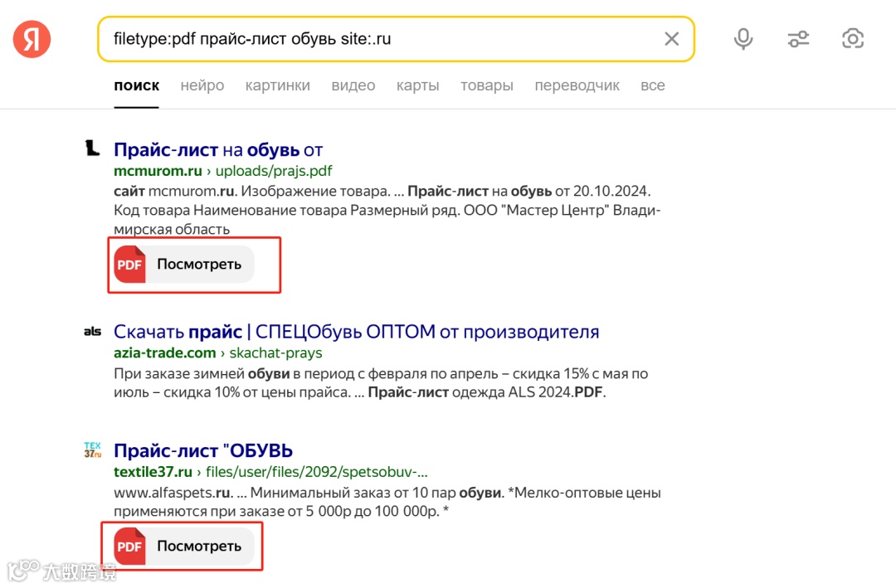This screenshot has width=896, height=588.
Task: Expand the все menu item
Action: pos(652,85)
